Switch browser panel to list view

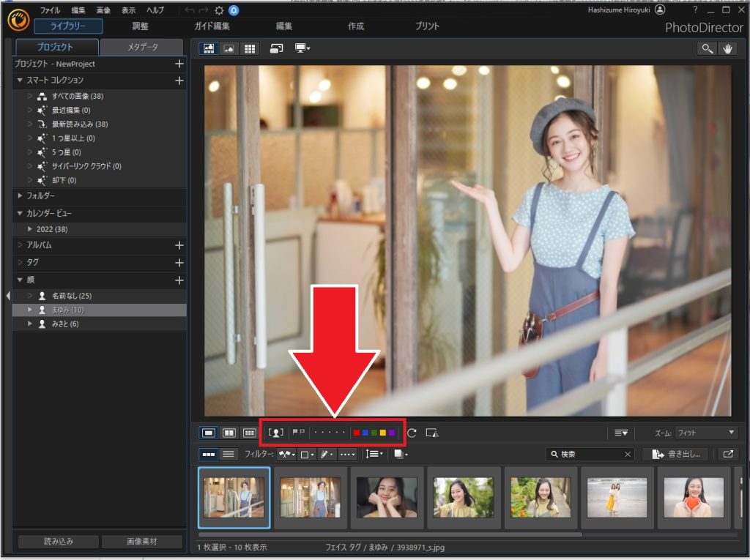point(229,454)
